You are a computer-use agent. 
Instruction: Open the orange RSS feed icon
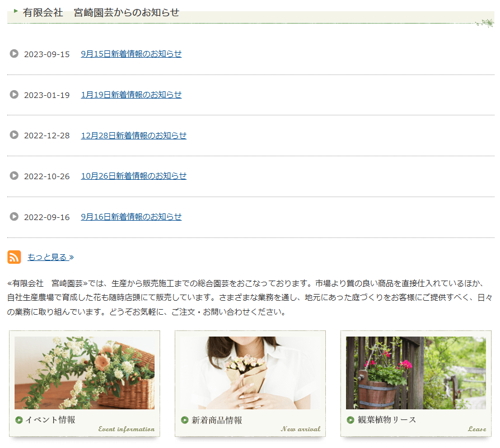[14, 257]
